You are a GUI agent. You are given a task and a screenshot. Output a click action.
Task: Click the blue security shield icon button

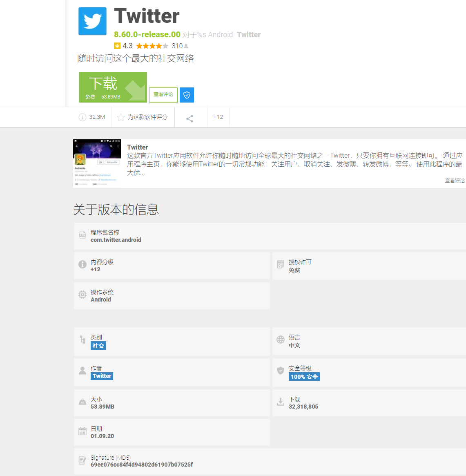187,95
